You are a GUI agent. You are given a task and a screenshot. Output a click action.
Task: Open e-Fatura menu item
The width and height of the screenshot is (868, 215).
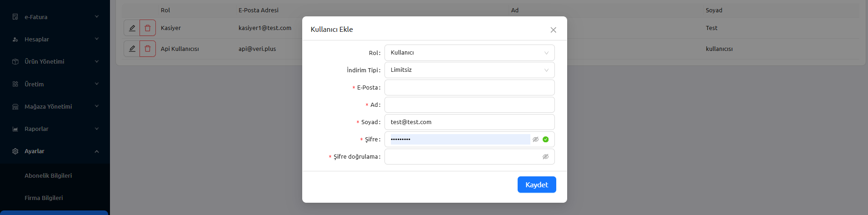55,17
